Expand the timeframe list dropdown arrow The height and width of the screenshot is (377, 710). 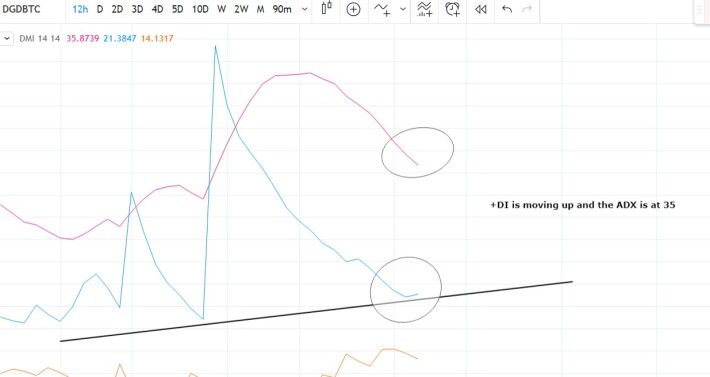[x=304, y=9]
